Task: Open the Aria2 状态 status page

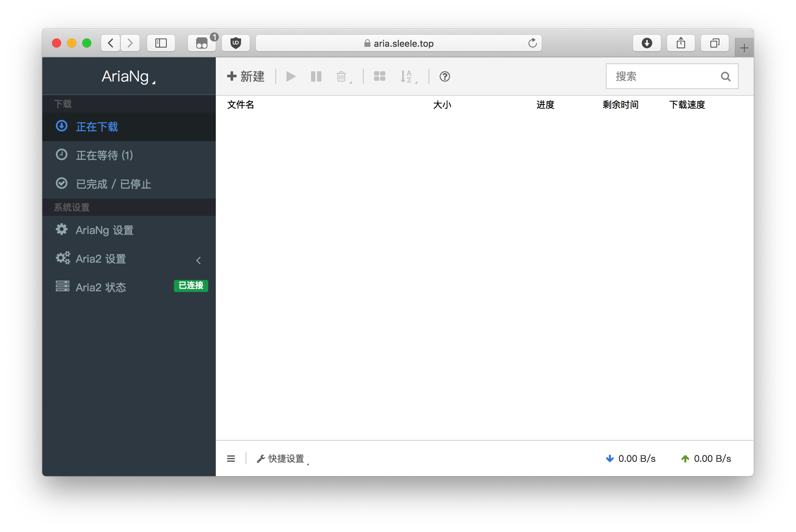Action: pyautogui.click(x=129, y=287)
